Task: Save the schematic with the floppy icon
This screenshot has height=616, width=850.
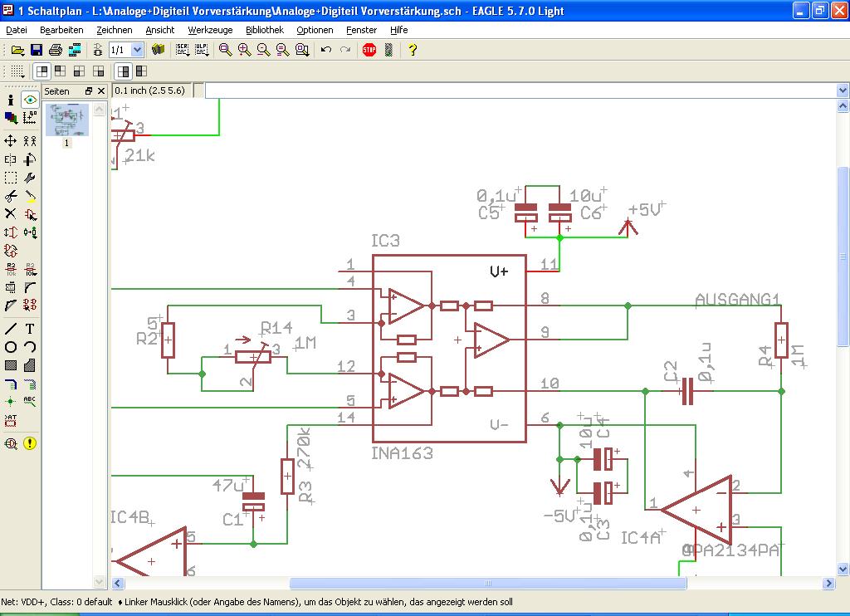Action: click(37, 50)
